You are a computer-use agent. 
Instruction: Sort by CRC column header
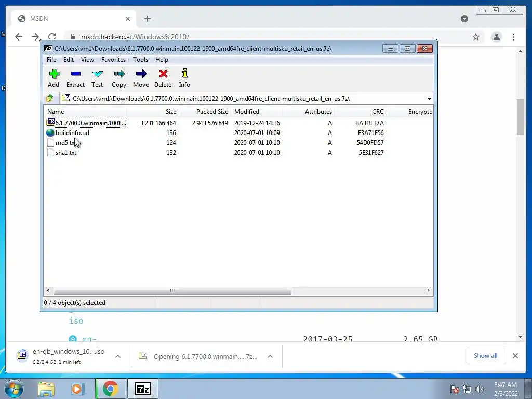point(361,112)
